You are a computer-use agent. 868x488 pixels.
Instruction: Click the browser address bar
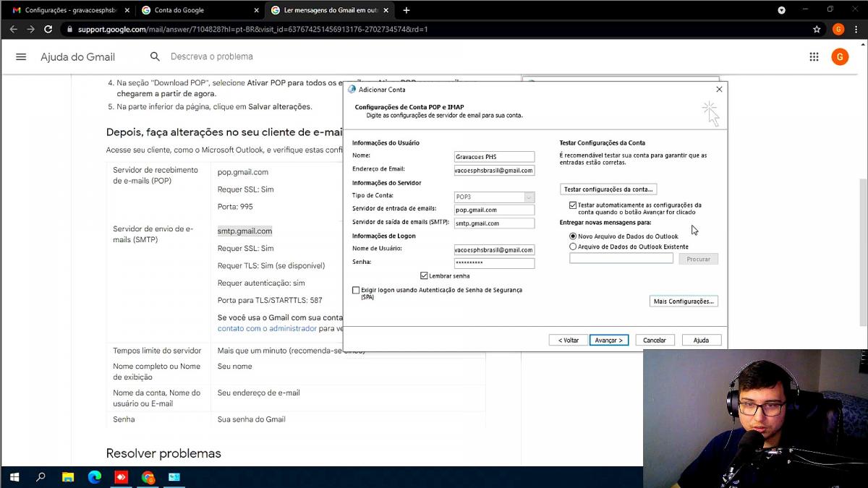[x=434, y=30]
